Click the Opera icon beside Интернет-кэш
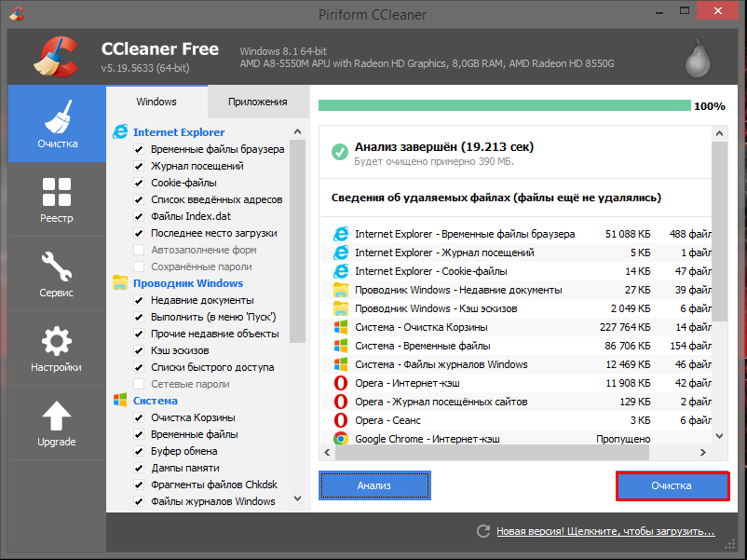The image size is (747, 560). click(x=341, y=383)
